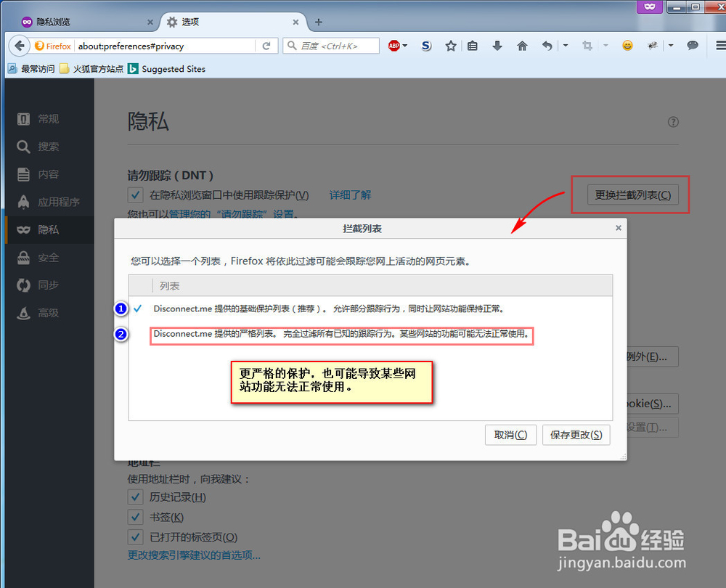Click the 保存更改(S) button

pyautogui.click(x=576, y=435)
